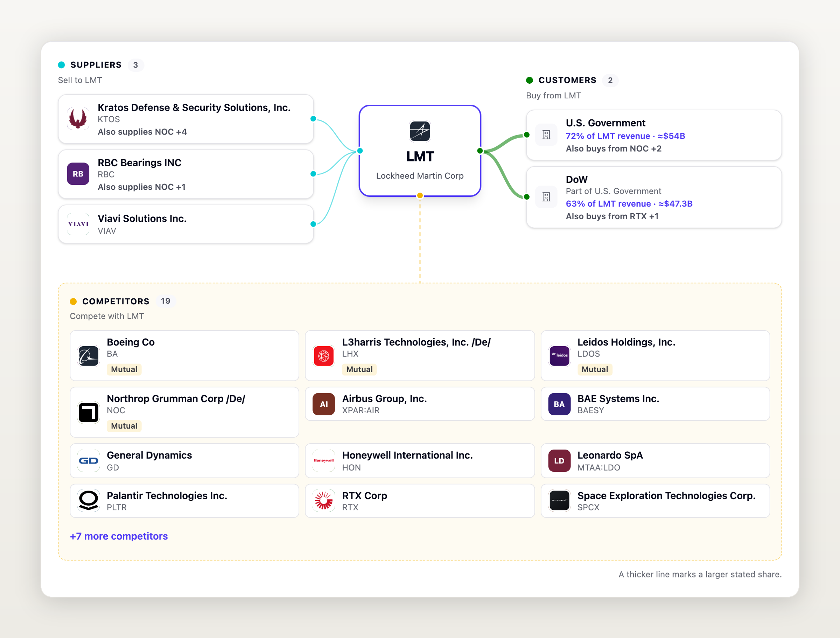Click the Boeing Co logo icon
The height and width of the screenshot is (638, 840).
pyautogui.click(x=89, y=356)
